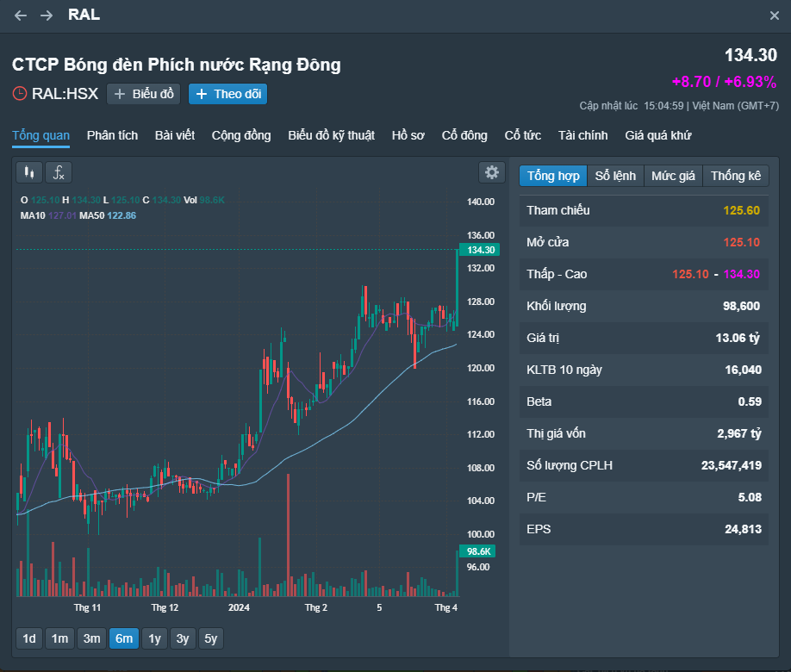The image size is (791, 672).
Task: Select the 3m time range
Action: point(91,638)
